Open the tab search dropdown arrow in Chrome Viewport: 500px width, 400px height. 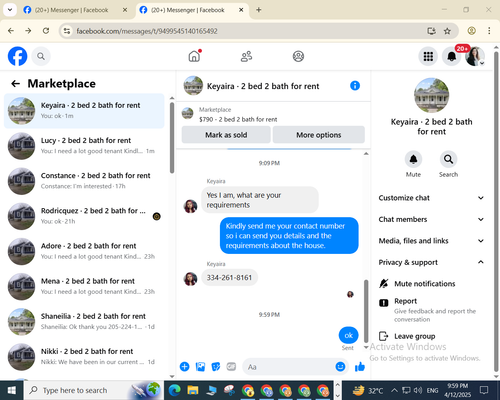pyautogui.click(x=10, y=10)
